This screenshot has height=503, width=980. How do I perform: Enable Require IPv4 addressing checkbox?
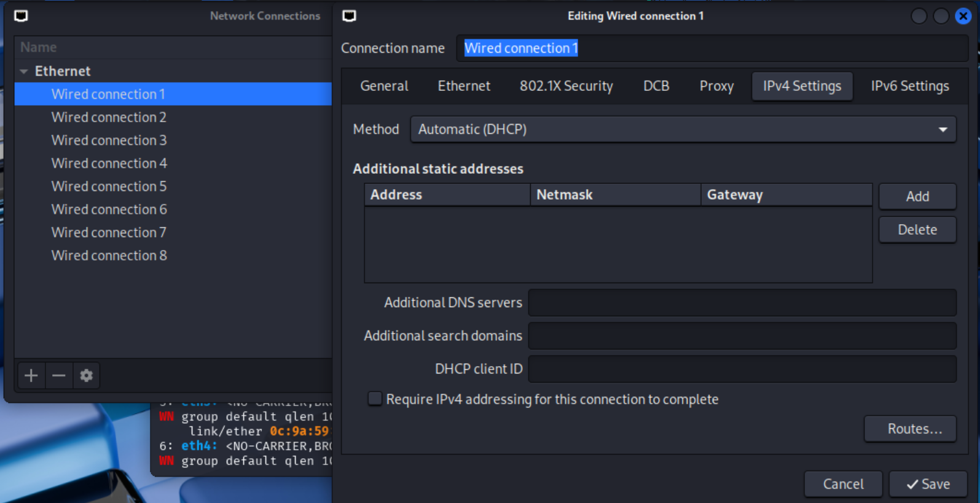[x=375, y=399]
